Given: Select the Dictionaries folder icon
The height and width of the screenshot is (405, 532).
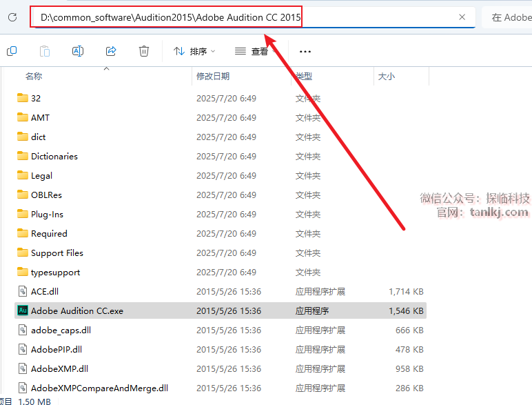Looking at the screenshot, I should [x=23, y=156].
